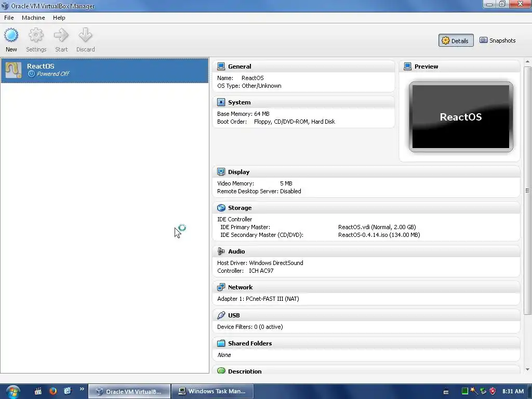Click the Preview section monitor icon

click(x=407, y=66)
